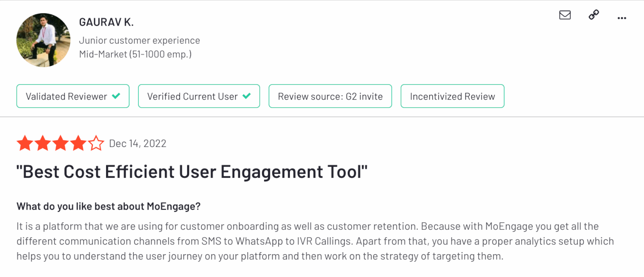Click the third red rating star
This screenshot has width=644, height=277.
click(x=61, y=143)
